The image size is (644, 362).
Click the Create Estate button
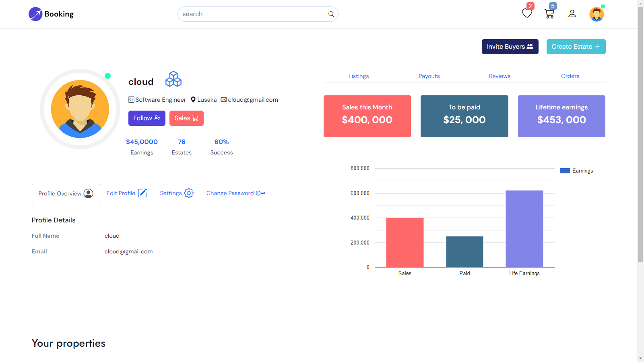click(576, 46)
